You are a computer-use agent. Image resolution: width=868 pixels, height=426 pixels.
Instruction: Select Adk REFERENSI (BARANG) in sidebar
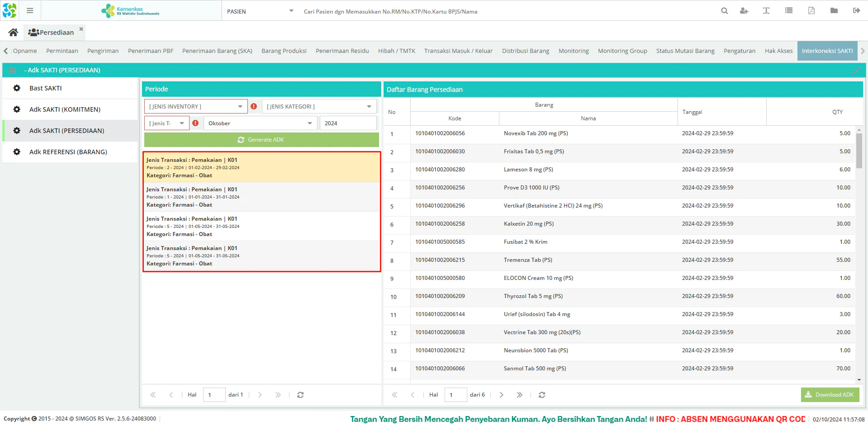pyautogui.click(x=68, y=152)
